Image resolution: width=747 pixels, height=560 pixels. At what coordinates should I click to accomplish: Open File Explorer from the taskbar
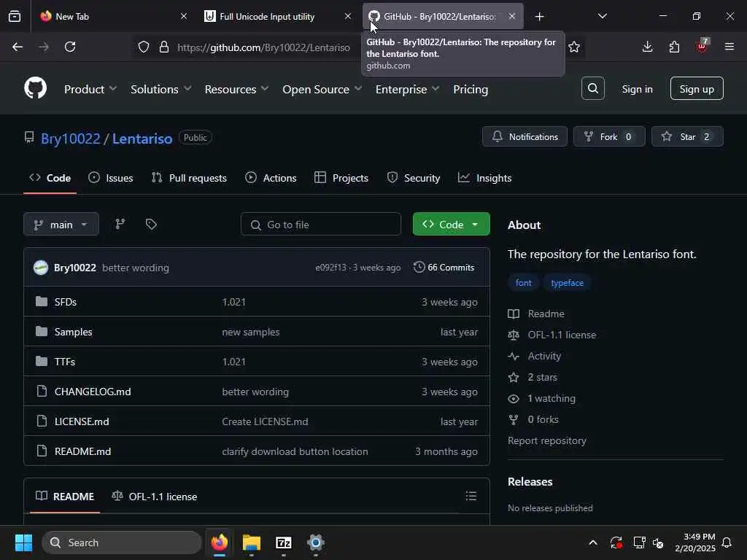tap(252, 542)
